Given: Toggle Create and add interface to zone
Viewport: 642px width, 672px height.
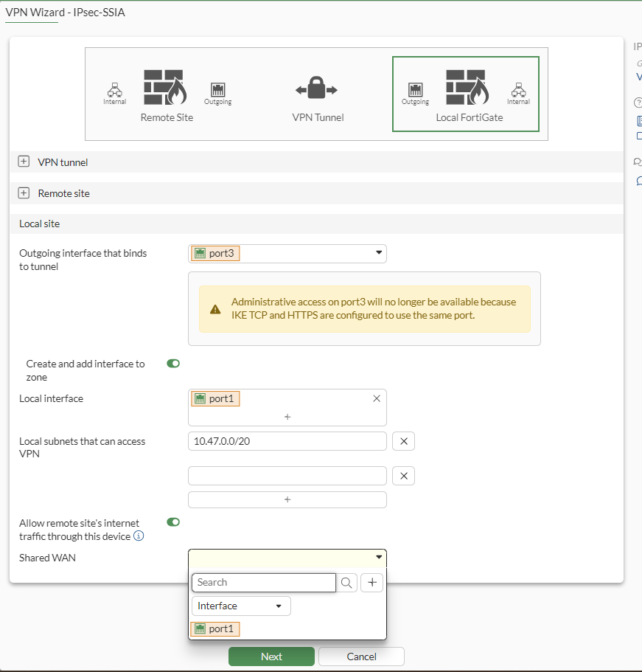Looking at the screenshot, I should tap(173, 364).
